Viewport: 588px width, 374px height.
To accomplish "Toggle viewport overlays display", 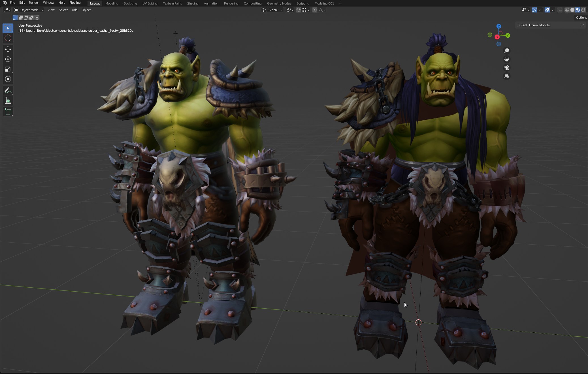I will [x=547, y=10].
